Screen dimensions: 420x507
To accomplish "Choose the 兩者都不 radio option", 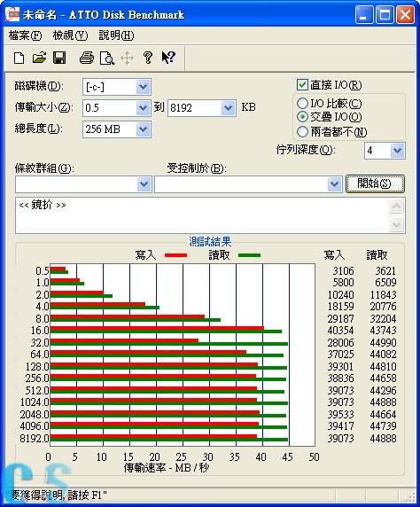I will coord(302,131).
